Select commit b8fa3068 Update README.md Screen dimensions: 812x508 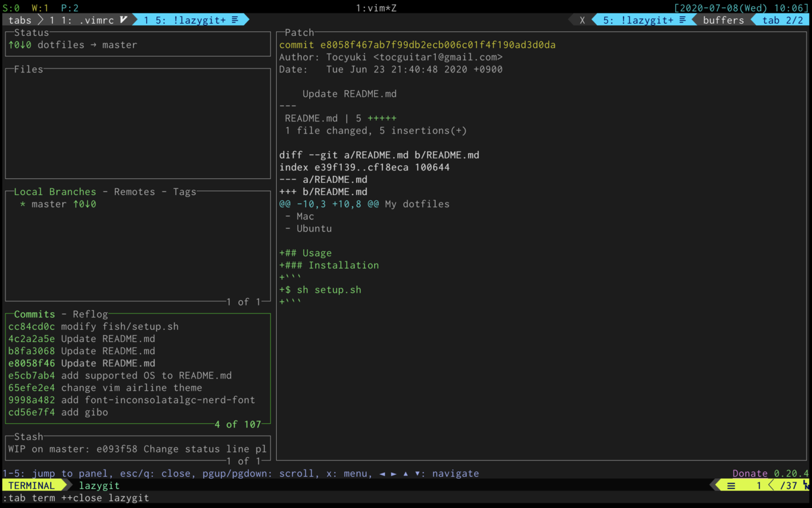(138, 351)
